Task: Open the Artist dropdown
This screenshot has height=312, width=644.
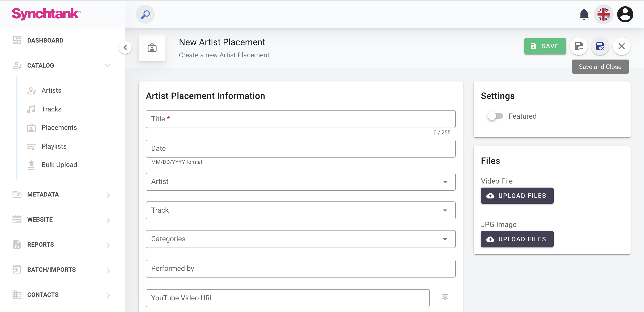Action: (300, 182)
